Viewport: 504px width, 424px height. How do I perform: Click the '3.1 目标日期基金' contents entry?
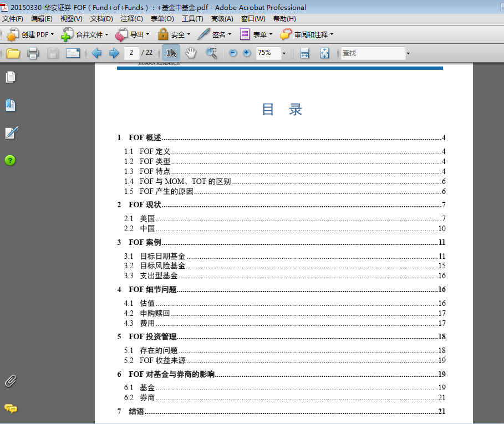[x=285, y=256]
